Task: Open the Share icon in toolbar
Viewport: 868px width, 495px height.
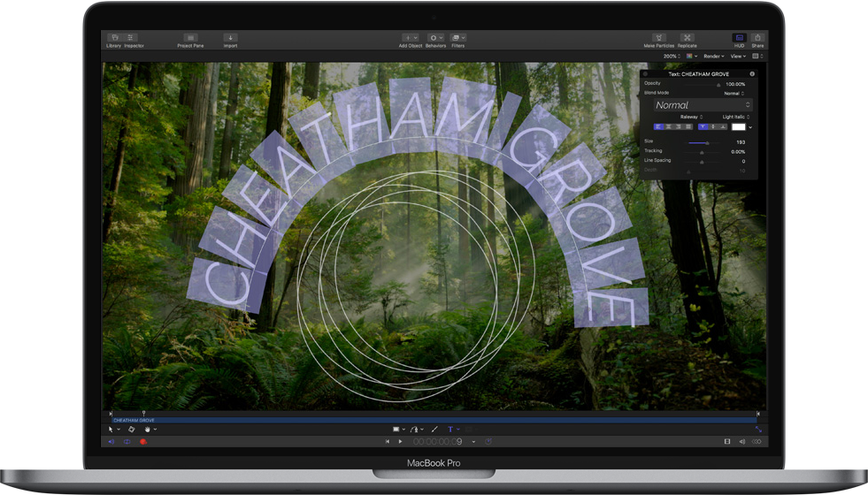Action: tap(758, 39)
